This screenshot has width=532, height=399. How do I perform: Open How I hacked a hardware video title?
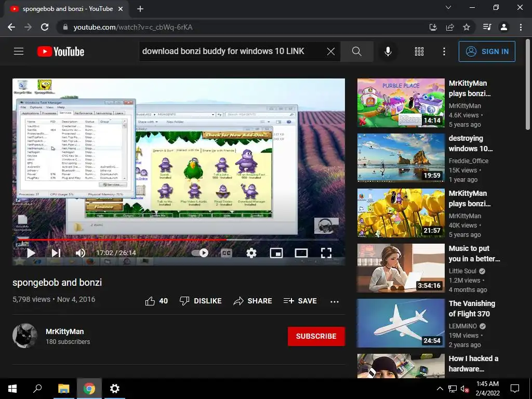point(473,363)
